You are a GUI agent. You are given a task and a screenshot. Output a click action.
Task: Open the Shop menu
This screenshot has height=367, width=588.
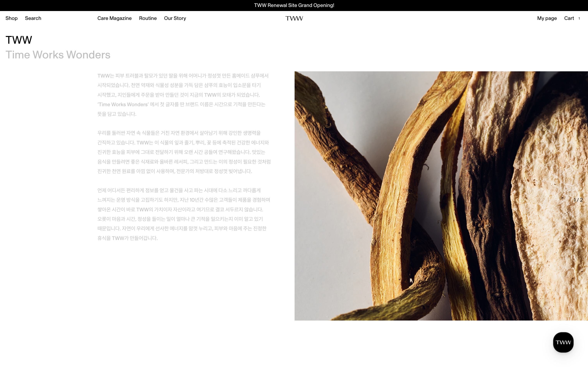tap(11, 18)
